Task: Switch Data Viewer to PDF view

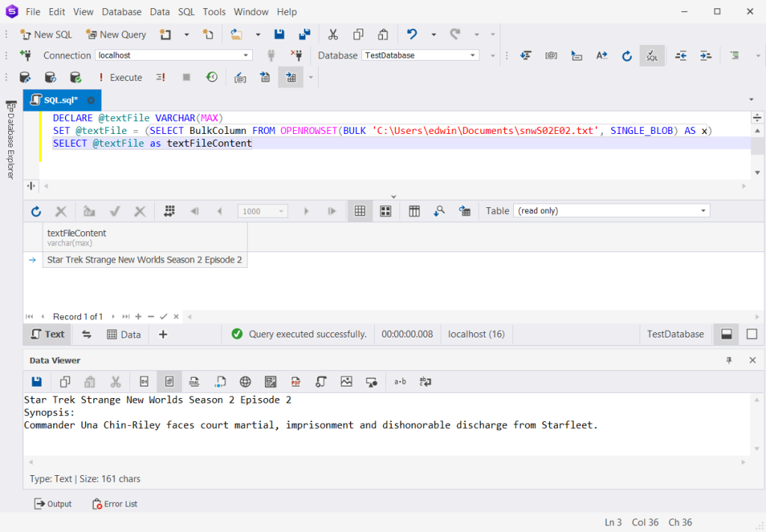Action: pos(295,382)
